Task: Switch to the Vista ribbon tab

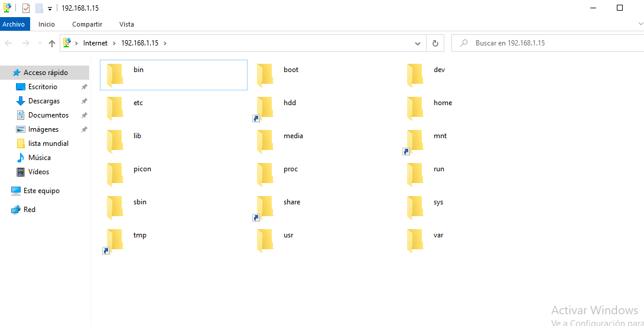Action: click(126, 24)
